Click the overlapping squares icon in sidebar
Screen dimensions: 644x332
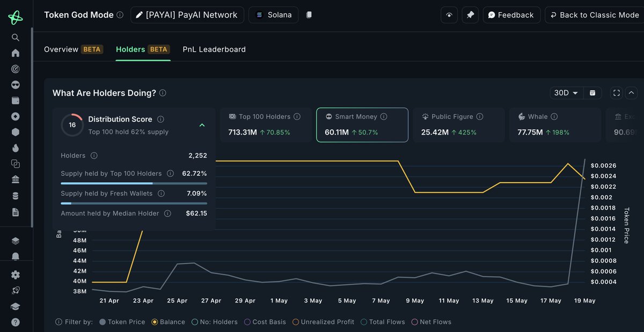(x=16, y=164)
